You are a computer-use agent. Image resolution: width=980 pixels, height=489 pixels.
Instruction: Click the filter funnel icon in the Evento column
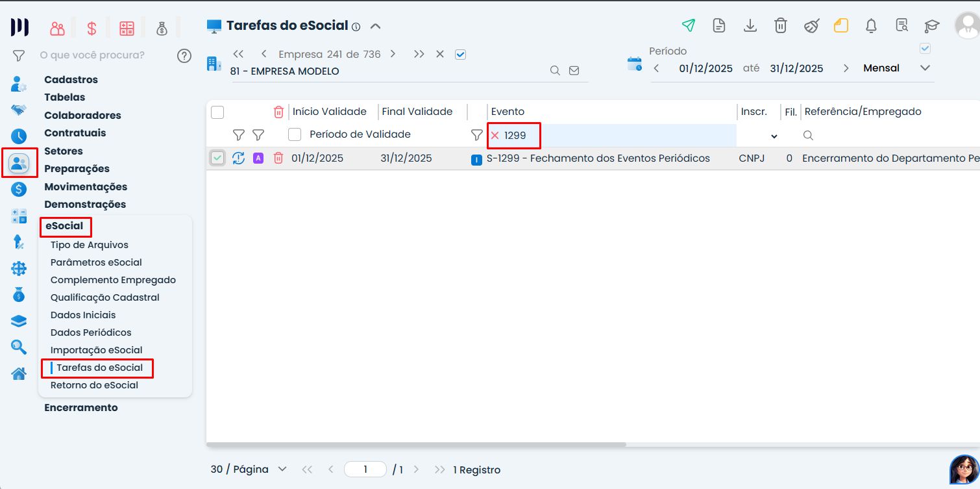click(476, 135)
